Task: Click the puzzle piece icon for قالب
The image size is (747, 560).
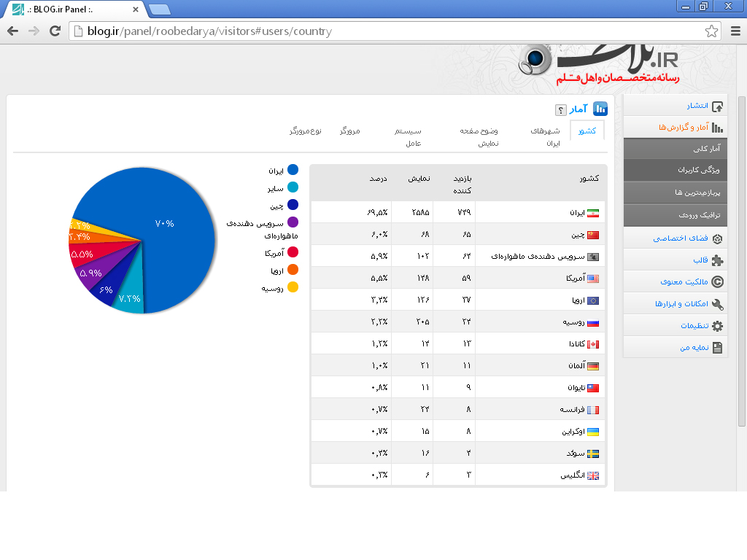Action: (717, 260)
